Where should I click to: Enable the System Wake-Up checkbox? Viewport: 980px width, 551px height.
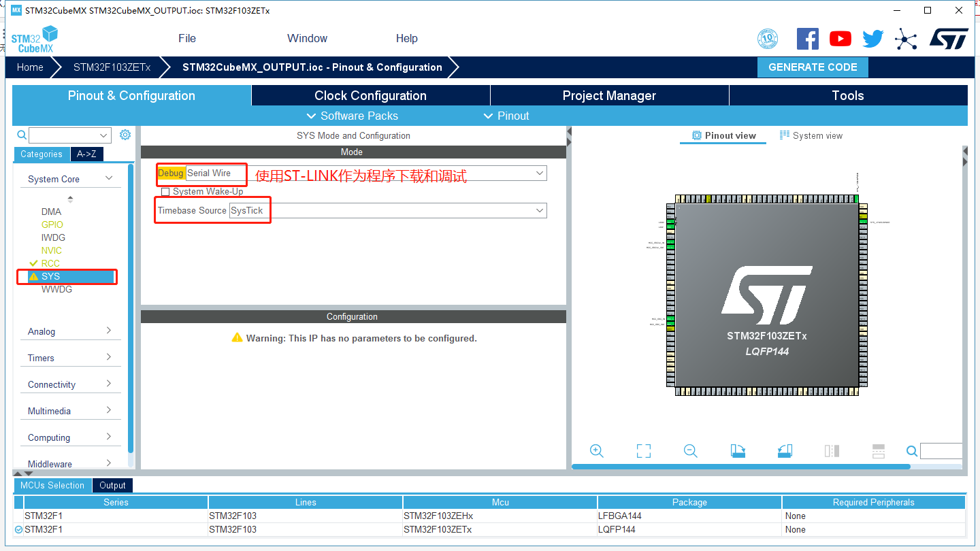click(165, 192)
